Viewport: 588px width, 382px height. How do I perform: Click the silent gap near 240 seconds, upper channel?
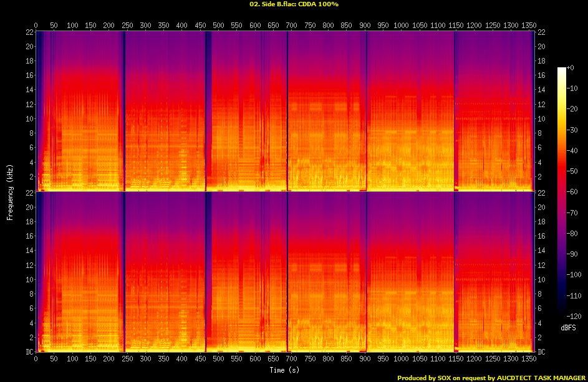(x=123, y=109)
